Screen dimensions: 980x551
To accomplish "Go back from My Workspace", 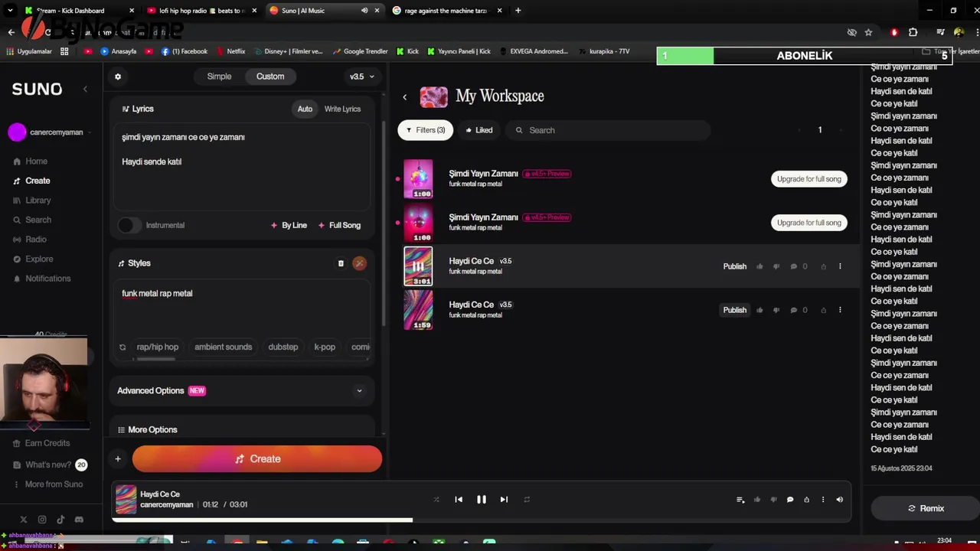I will (x=405, y=97).
